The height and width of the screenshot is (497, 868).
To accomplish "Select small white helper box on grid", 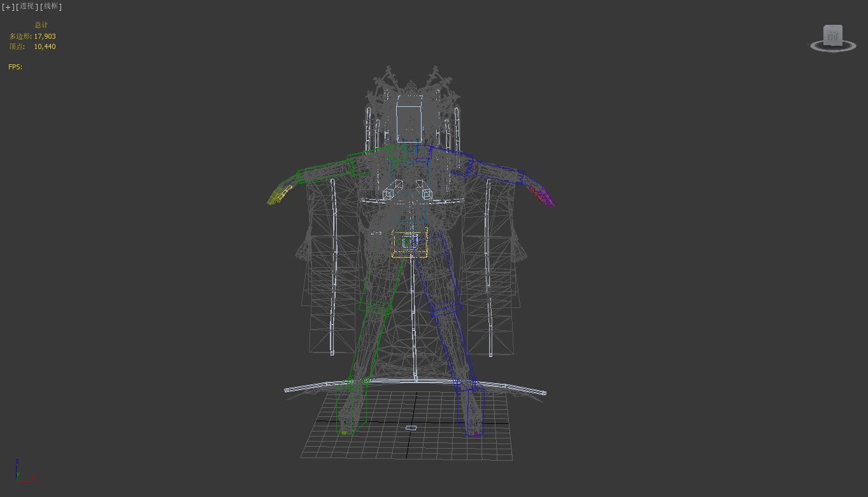I will click(411, 428).
